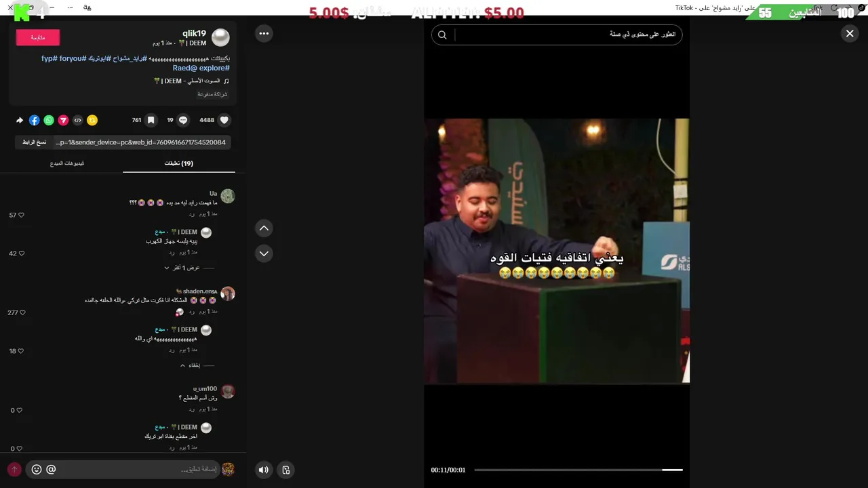The height and width of the screenshot is (488, 868).
Task: Click the إضافة تعليق comment input field
Action: pos(123,469)
